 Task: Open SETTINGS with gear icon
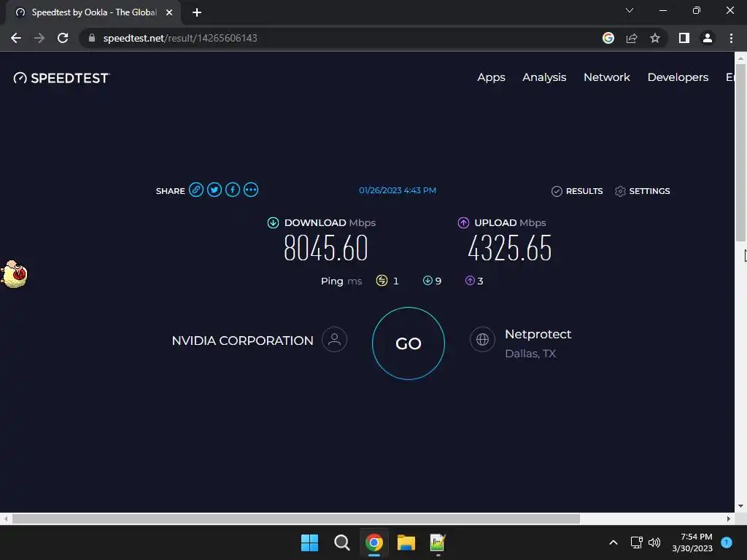point(642,191)
